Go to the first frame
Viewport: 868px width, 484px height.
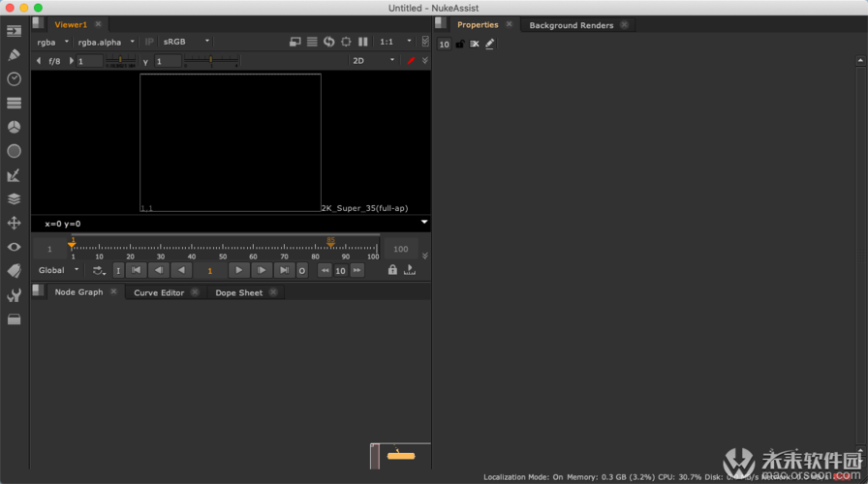coord(137,270)
